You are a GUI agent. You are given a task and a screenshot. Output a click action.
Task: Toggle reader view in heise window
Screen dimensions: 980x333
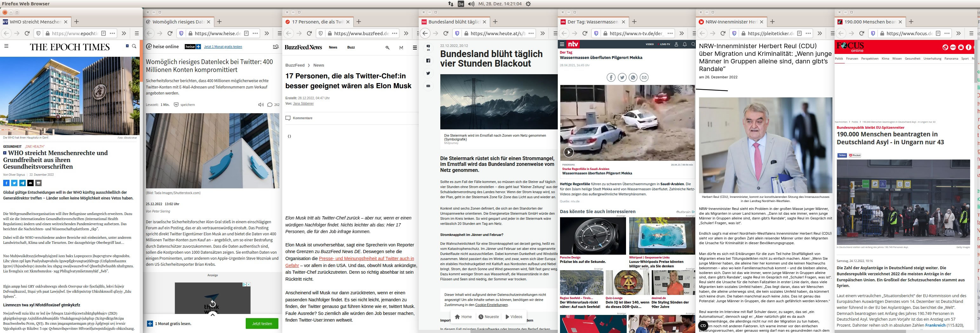pyautogui.click(x=246, y=33)
